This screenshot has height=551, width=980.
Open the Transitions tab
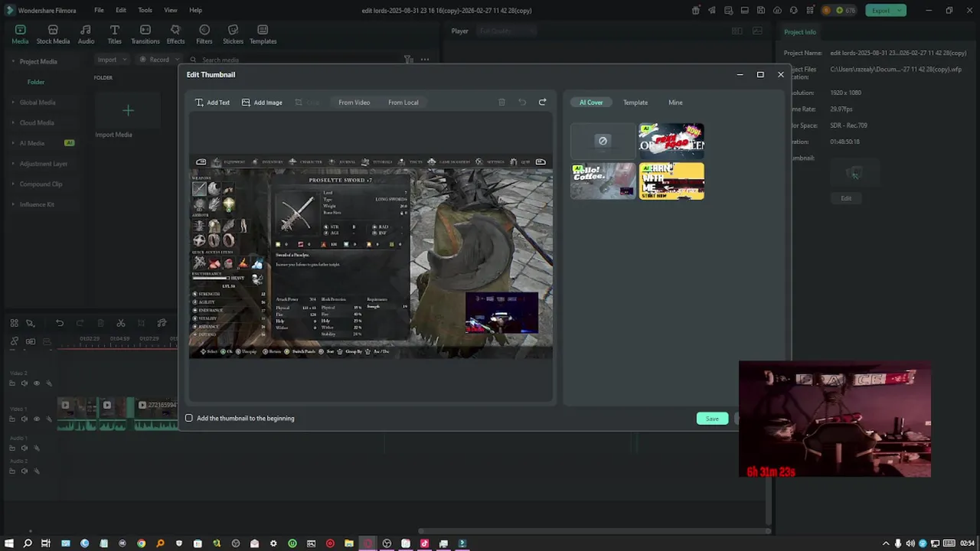pyautogui.click(x=145, y=34)
